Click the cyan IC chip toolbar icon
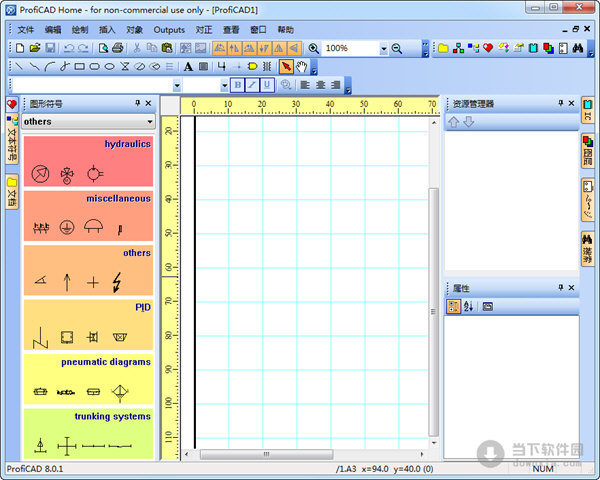The width and height of the screenshot is (600, 480). point(533,48)
